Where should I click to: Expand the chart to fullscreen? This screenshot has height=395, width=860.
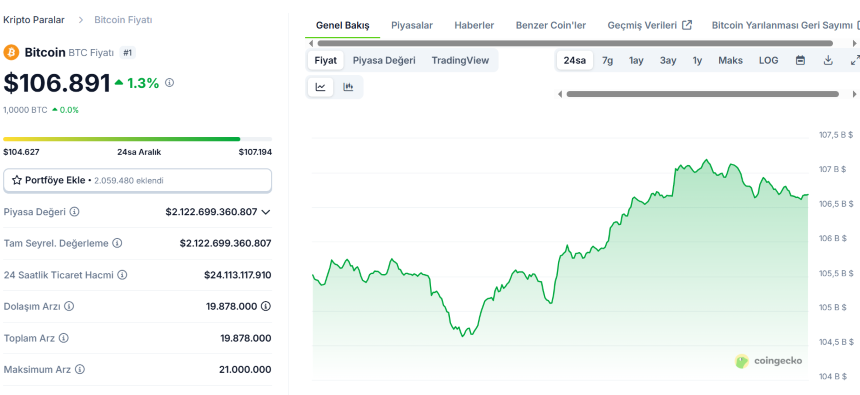coord(855,60)
